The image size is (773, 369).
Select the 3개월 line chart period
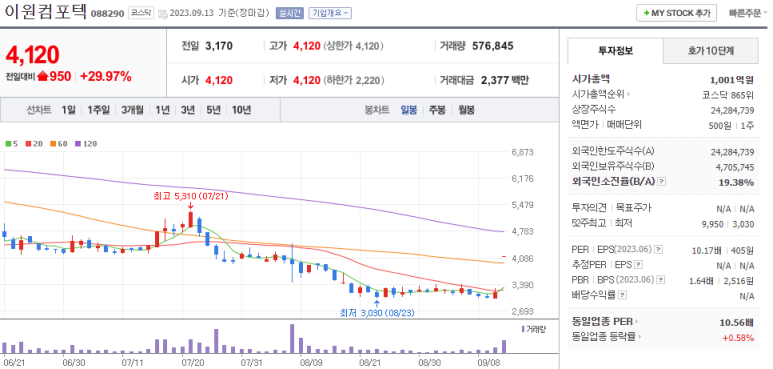(x=132, y=110)
